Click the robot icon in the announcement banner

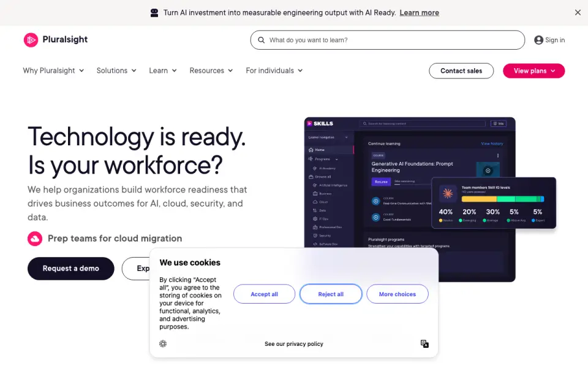(154, 13)
